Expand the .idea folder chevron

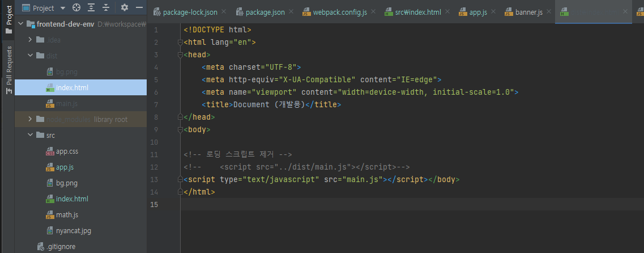(x=30, y=40)
